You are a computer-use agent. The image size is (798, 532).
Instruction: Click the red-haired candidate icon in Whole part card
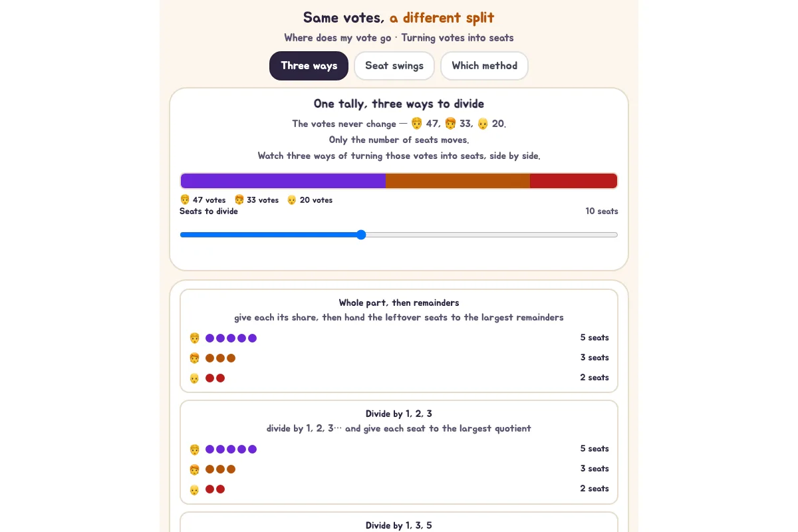(194, 358)
